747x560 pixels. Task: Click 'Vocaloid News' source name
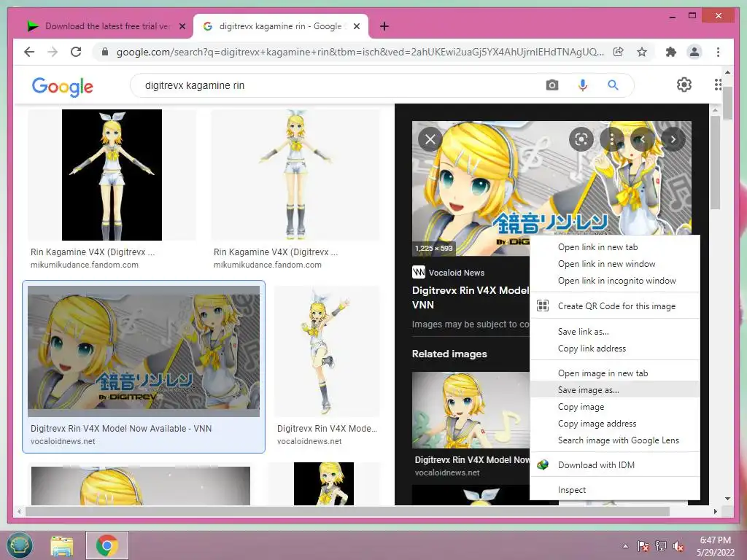(457, 273)
